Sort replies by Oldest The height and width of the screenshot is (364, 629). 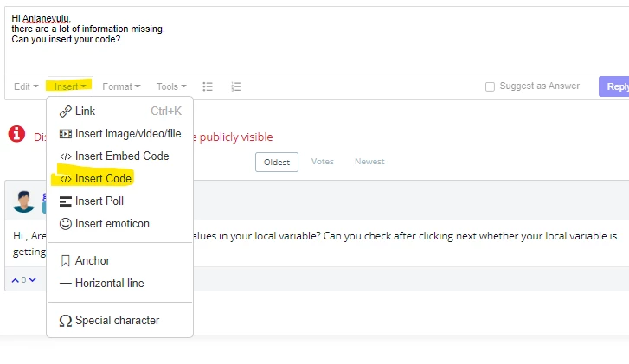[277, 162]
